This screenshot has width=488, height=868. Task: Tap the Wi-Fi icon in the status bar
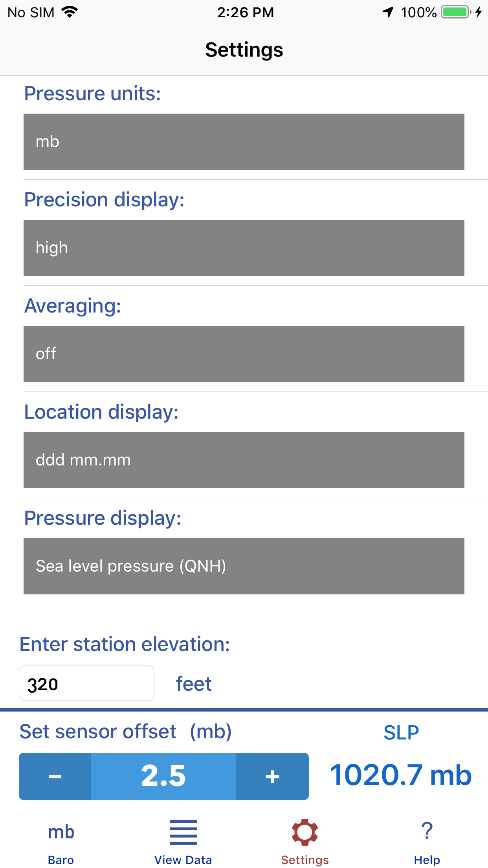pyautogui.click(x=70, y=12)
